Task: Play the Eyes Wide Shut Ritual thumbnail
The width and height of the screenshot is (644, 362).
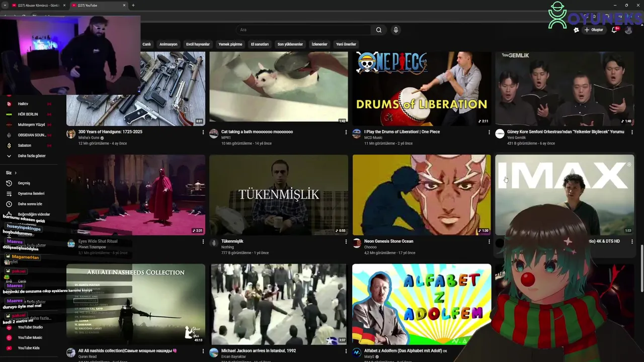Action: [x=136, y=195]
